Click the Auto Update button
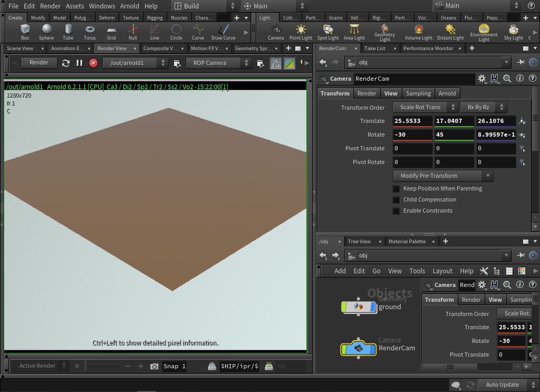Image resolution: width=540 pixels, height=392 pixels. pos(502,385)
